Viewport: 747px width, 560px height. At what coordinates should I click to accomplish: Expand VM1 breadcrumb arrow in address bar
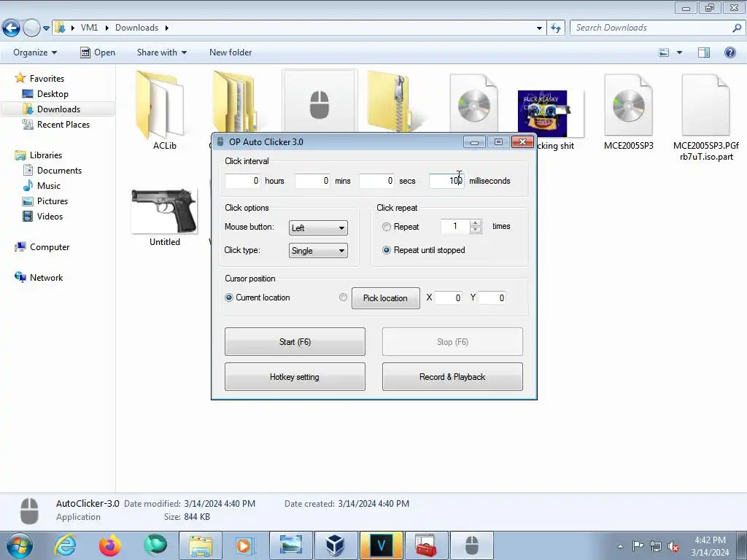click(x=107, y=28)
